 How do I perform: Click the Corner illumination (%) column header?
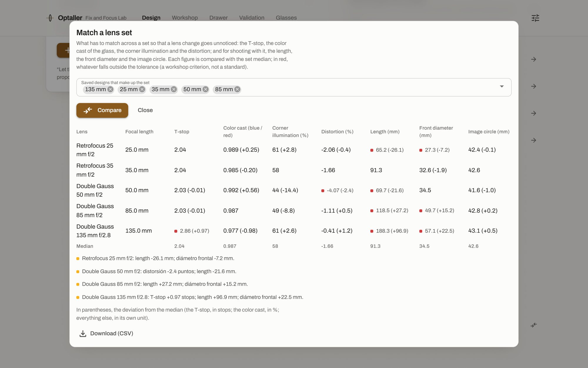[290, 132]
